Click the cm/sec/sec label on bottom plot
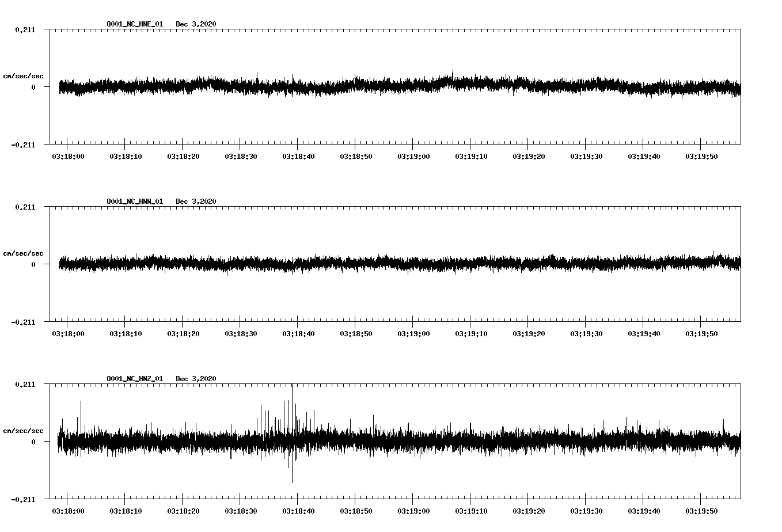The height and width of the screenshot is (532, 782). click(x=23, y=430)
